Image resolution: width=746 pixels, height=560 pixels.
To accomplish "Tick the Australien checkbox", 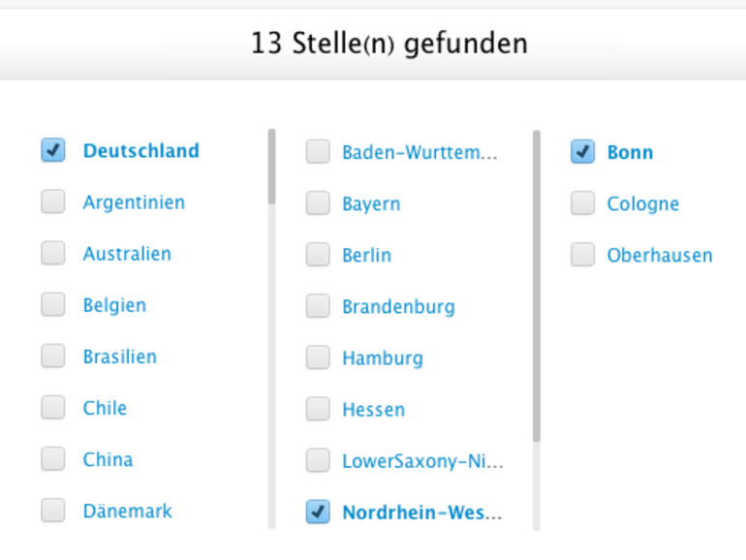I will pyautogui.click(x=52, y=253).
